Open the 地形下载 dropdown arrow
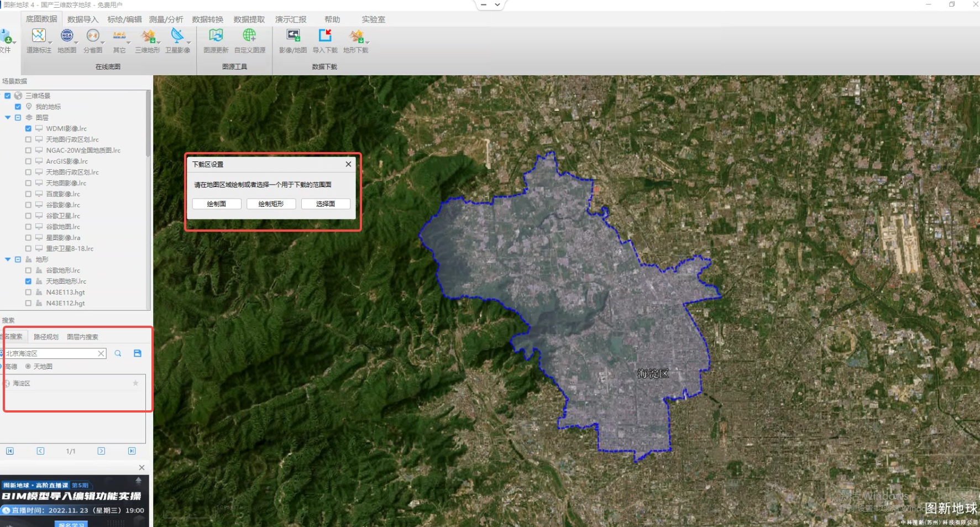Image resolution: width=980 pixels, height=527 pixels. [367, 43]
